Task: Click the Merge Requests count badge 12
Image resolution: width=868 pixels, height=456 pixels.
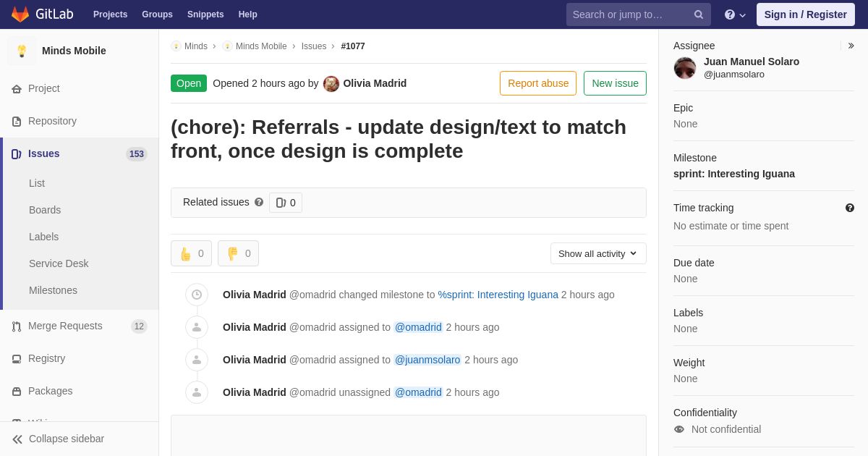Action: (x=139, y=326)
